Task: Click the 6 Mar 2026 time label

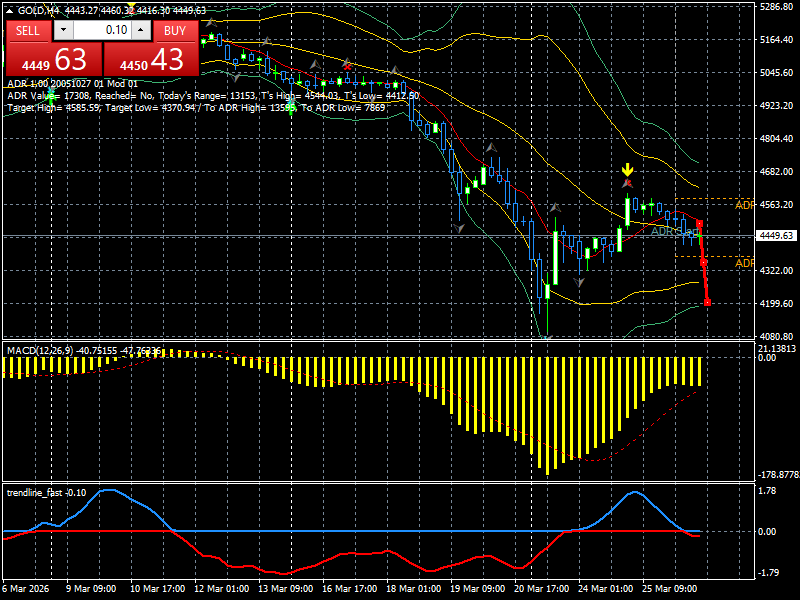Action: tap(26, 589)
